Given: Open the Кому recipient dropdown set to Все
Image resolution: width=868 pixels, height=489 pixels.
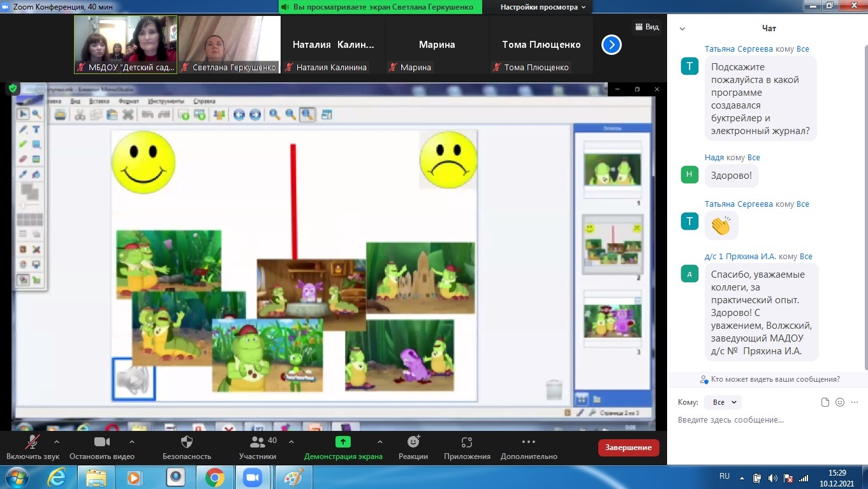Looking at the screenshot, I should coord(723,402).
